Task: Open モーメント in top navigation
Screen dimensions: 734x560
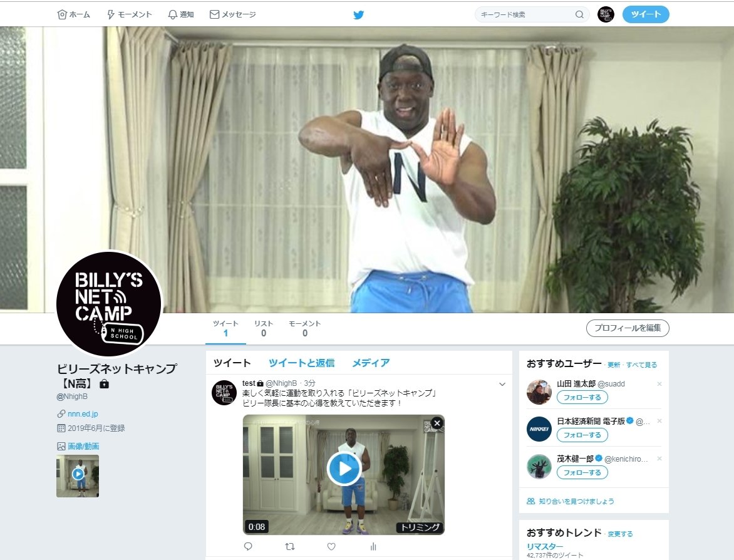Action: coord(129,14)
